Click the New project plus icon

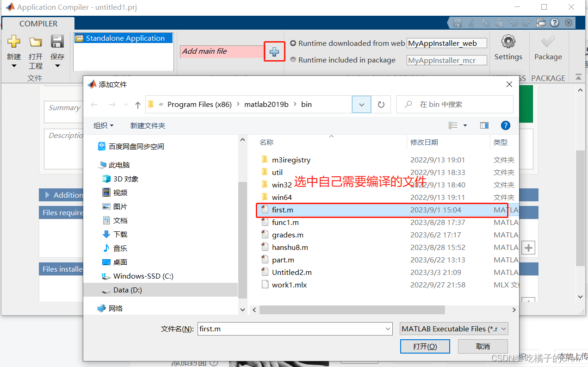point(14,42)
